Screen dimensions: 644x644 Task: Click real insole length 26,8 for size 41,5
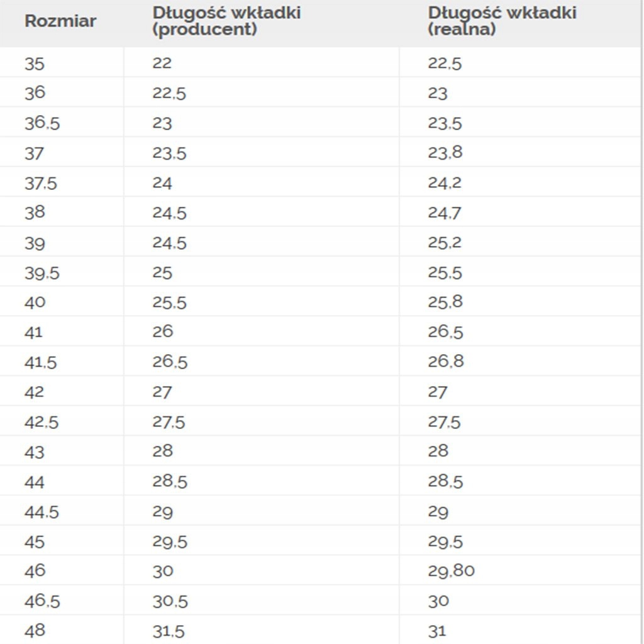[x=445, y=362]
